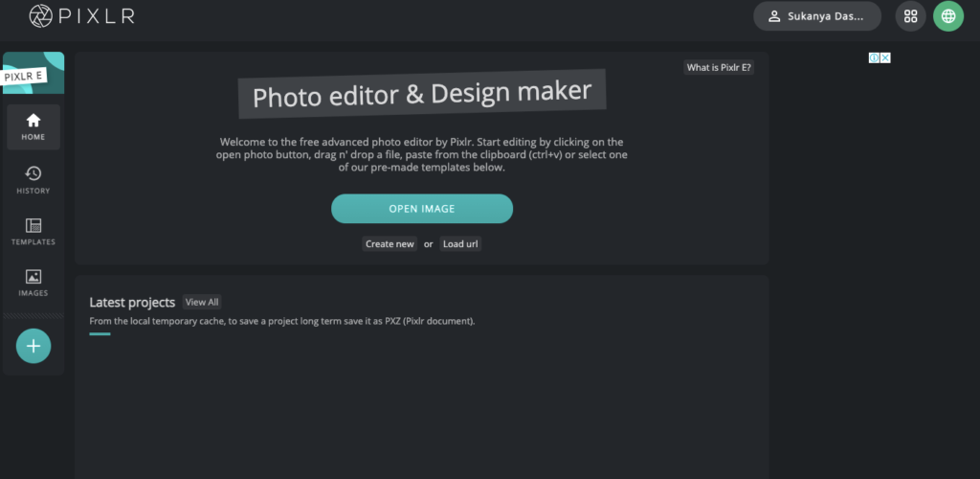Click View All next to Latest projects
The image size is (980, 479).
tap(202, 302)
